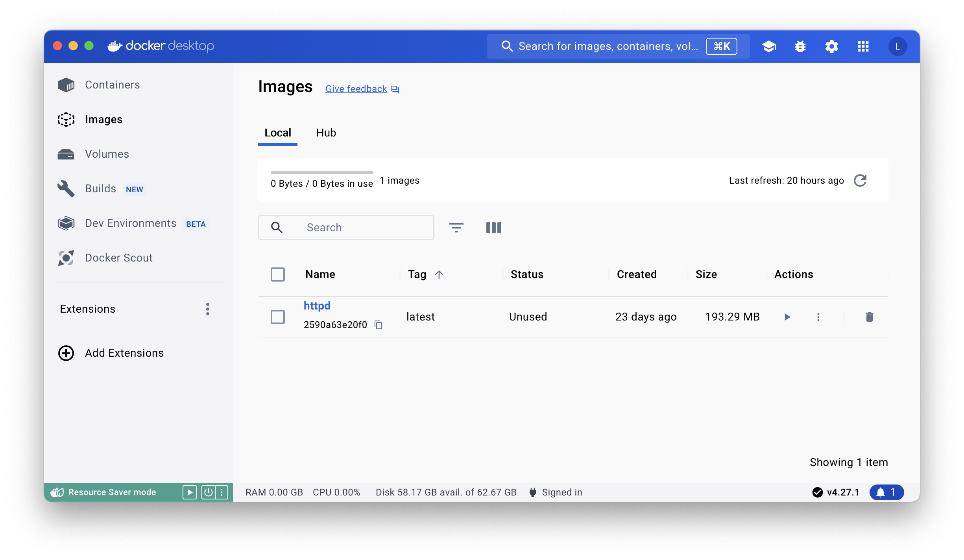This screenshot has height=560, width=964.
Task: Open the Extensions three-dot menu
Action: coord(208,309)
